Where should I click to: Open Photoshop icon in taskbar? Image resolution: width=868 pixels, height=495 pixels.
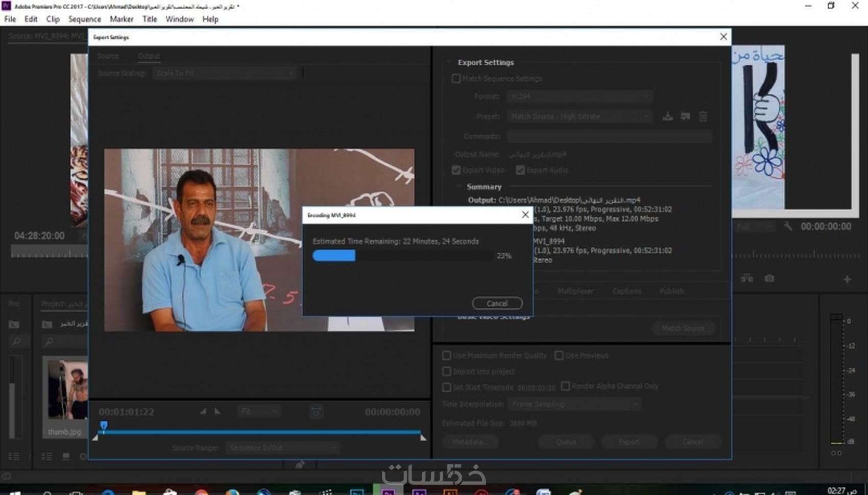coord(357,492)
